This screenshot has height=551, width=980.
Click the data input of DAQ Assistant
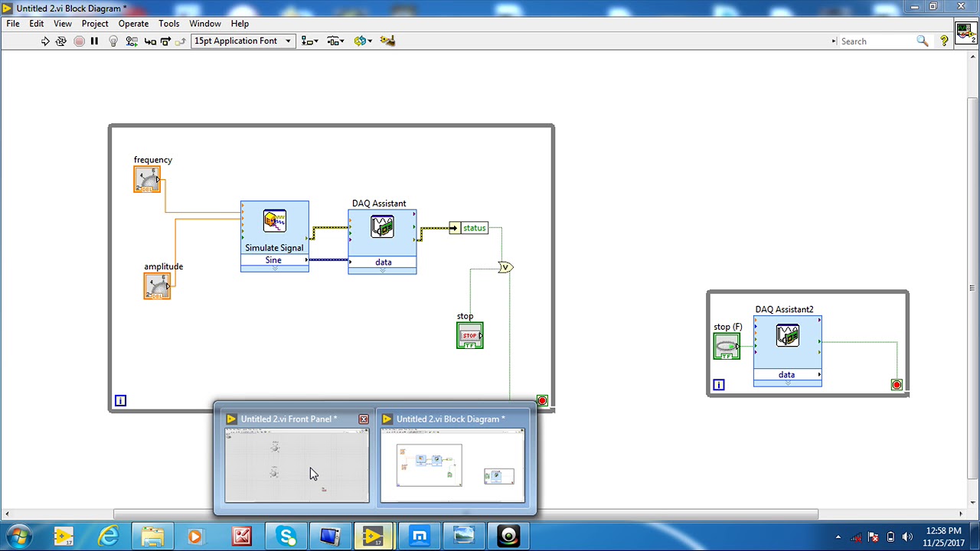383,262
